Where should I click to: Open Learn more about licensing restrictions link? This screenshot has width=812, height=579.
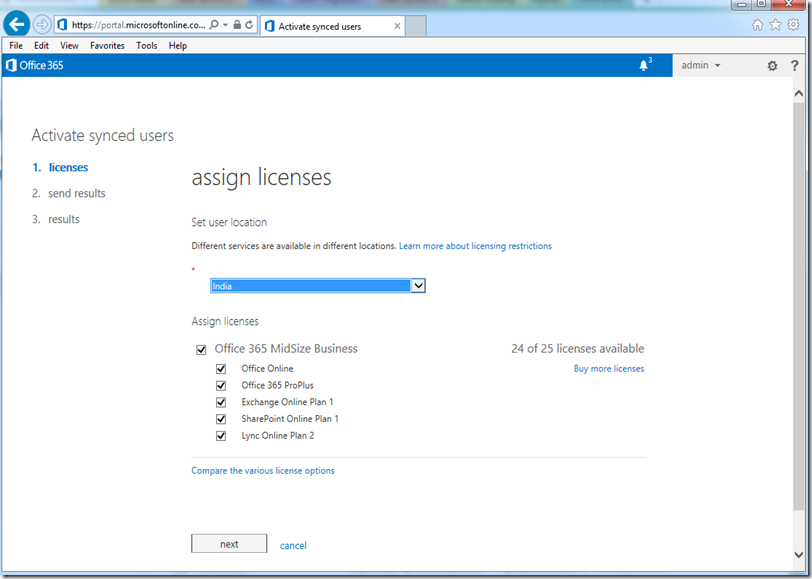point(475,246)
